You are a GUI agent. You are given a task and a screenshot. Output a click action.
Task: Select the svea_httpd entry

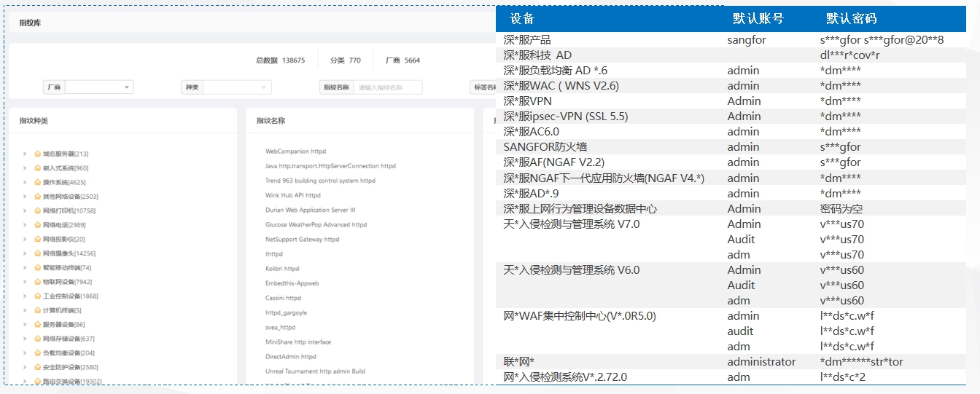(x=280, y=327)
